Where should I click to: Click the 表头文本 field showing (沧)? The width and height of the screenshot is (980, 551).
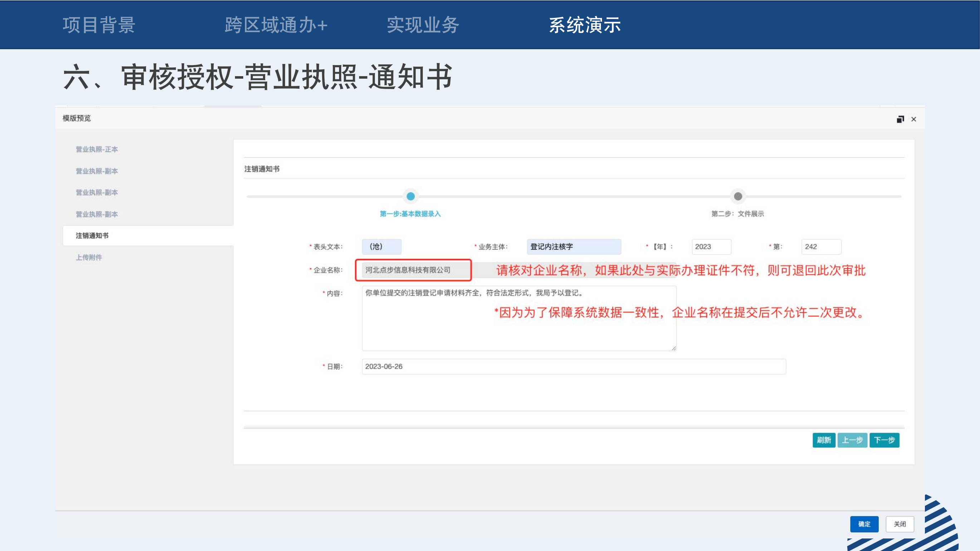coord(381,247)
